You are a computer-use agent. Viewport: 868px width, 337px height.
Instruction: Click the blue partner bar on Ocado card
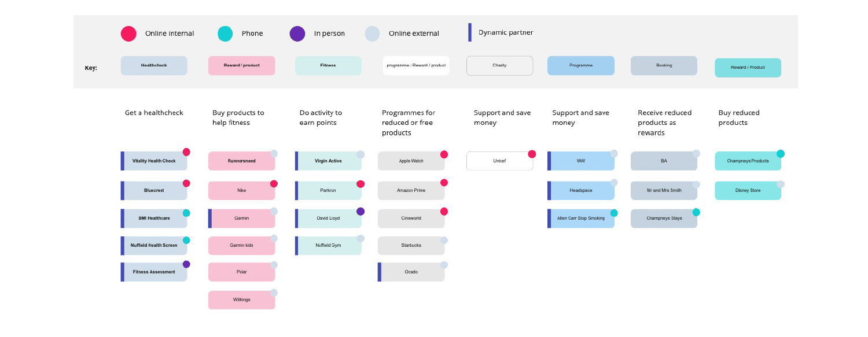click(x=380, y=272)
